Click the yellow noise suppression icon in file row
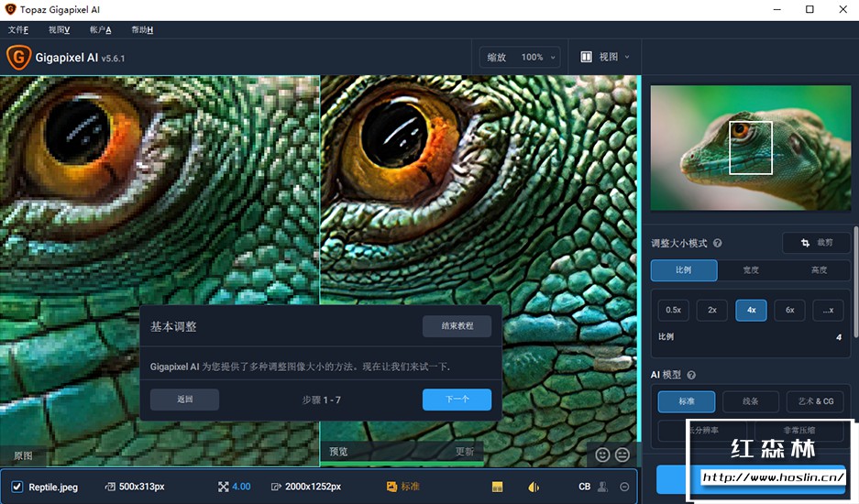Image resolution: width=859 pixels, height=504 pixels. pos(498,487)
